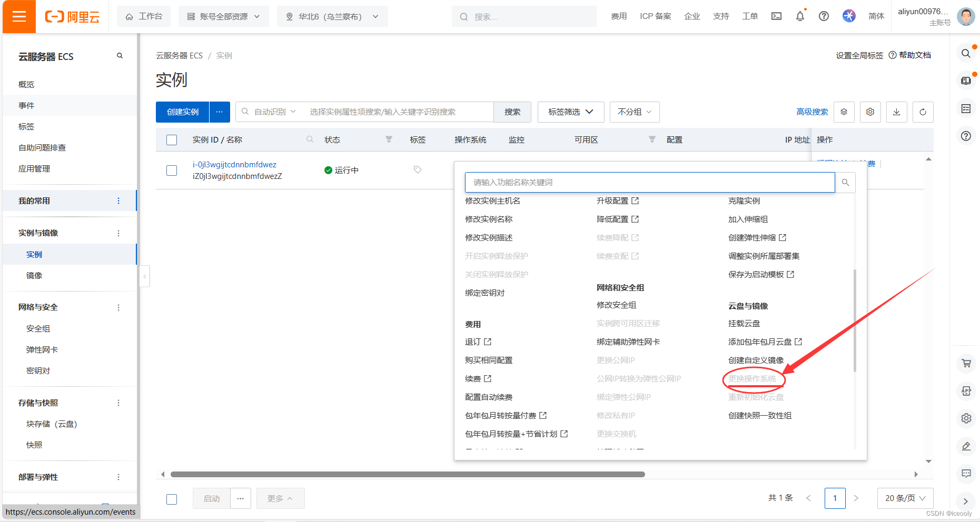Open the help question-mark icon in header
Viewport: 980px width, 522px height.
click(824, 16)
